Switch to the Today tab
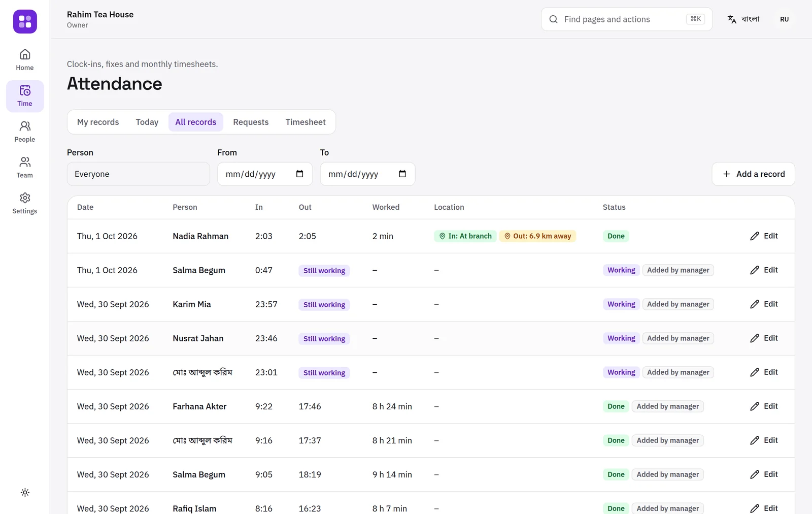This screenshot has width=812, height=514. 147,122
